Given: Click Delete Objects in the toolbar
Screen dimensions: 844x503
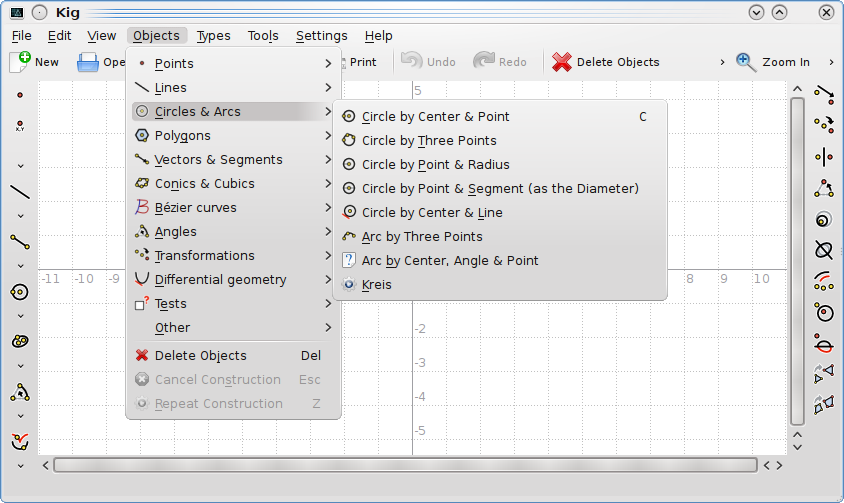Looking at the screenshot, I should [x=606, y=62].
